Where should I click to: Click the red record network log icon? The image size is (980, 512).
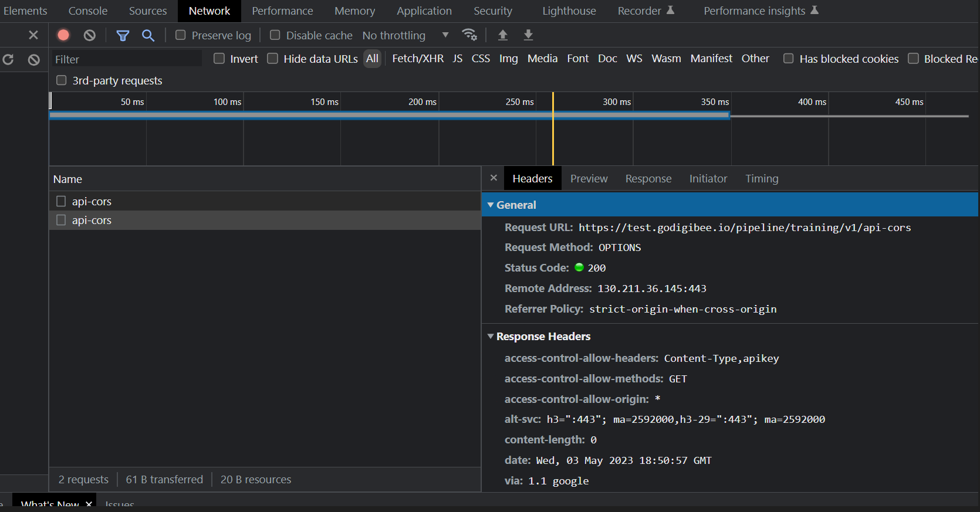[63, 35]
